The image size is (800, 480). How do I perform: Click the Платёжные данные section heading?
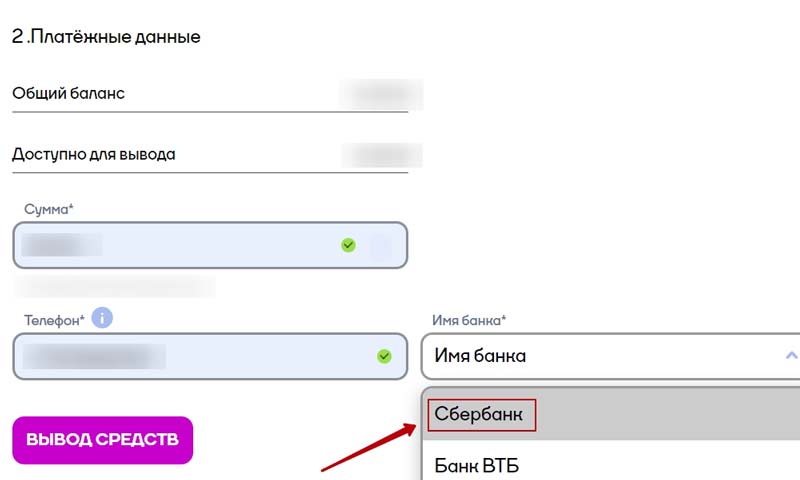[x=106, y=37]
